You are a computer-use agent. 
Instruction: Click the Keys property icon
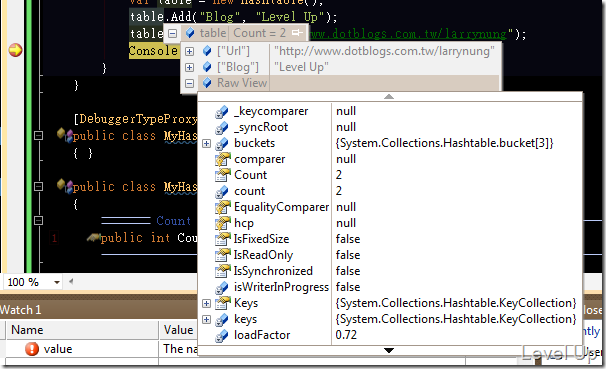223,303
